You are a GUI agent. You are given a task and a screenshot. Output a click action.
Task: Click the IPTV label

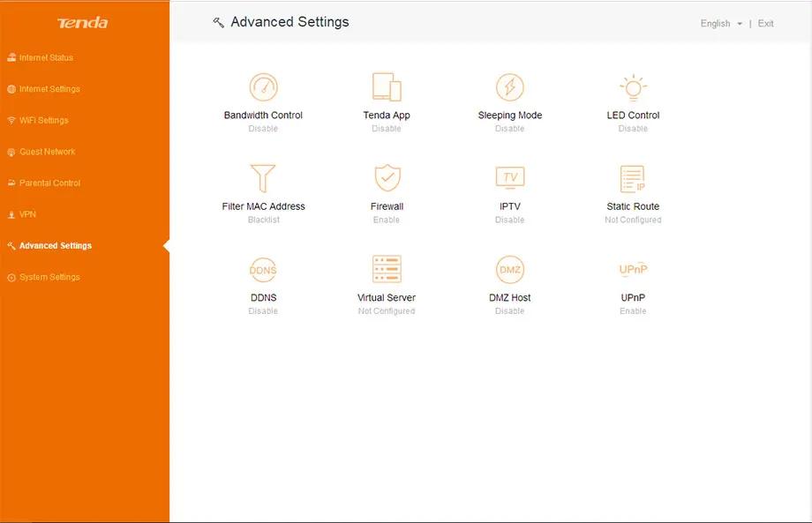click(x=509, y=206)
